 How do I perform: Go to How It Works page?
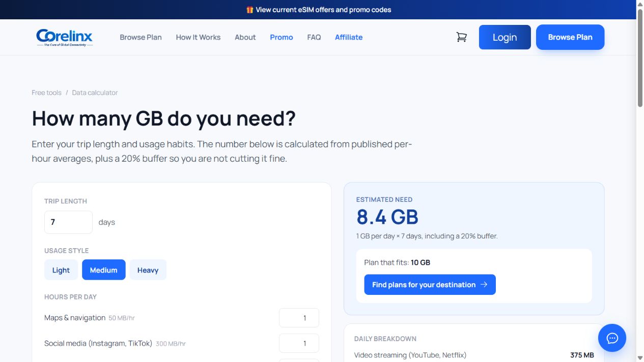(x=198, y=37)
